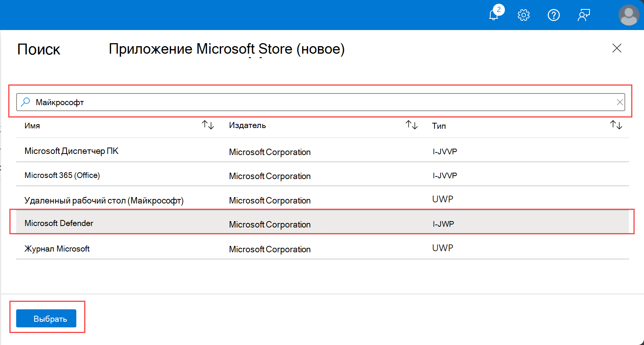This screenshot has width=644, height=345.
Task: Select the Microsoft Диспетчер ПК row
Action: [323, 150]
